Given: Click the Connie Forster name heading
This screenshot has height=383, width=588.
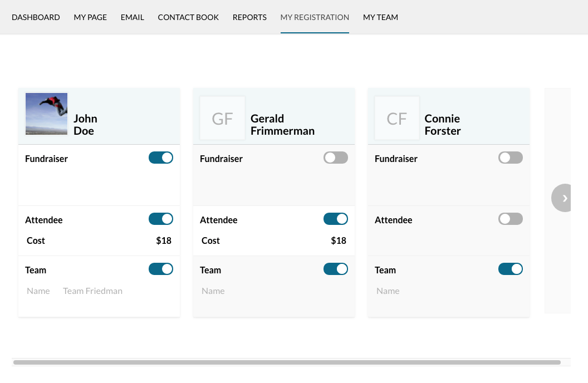Looking at the screenshot, I should (443, 125).
